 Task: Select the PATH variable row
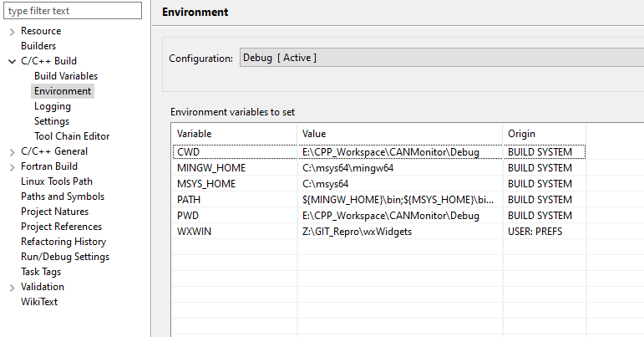(x=378, y=200)
